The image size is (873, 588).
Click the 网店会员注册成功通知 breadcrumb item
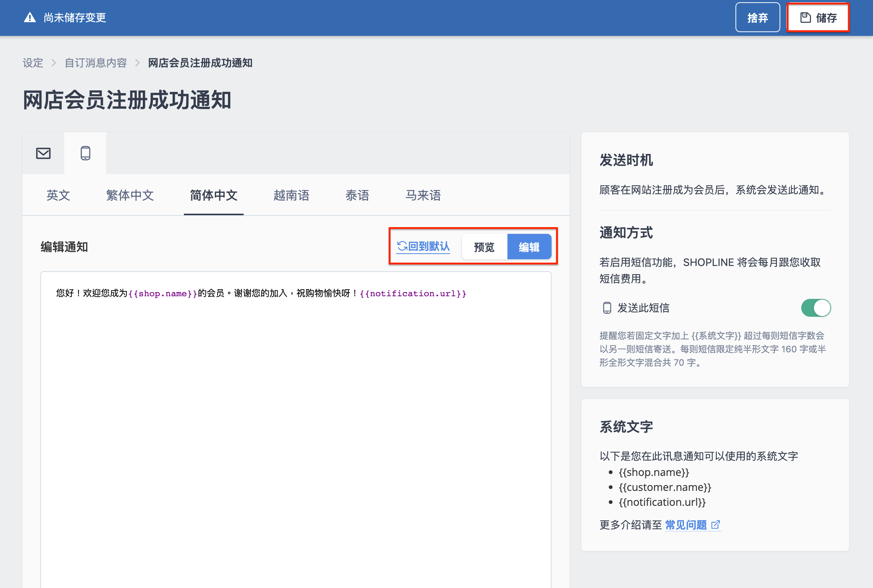tap(200, 63)
